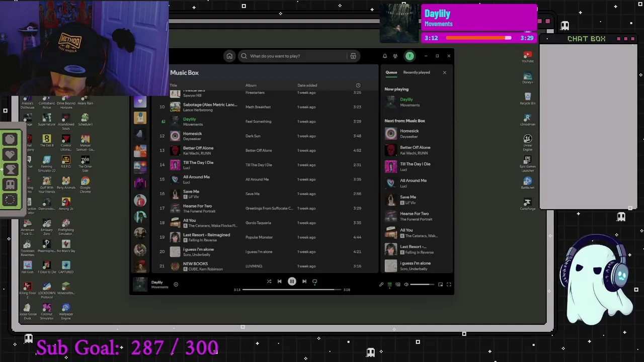Adjust the Spotify volume slider
644x362 pixels.
click(x=422, y=285)
